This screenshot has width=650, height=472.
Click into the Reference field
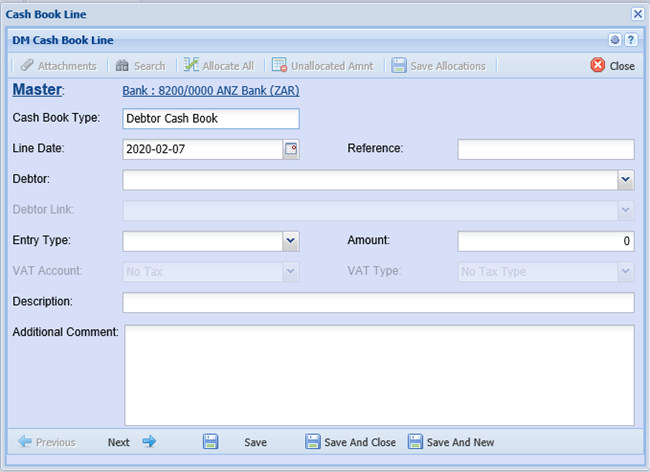pos(546,149)
